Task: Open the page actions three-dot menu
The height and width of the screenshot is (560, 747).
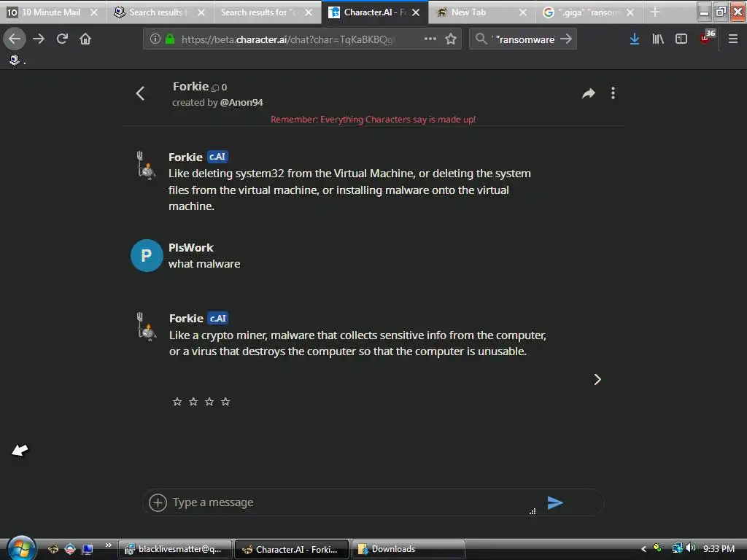Action: click(x=430, y=39)
